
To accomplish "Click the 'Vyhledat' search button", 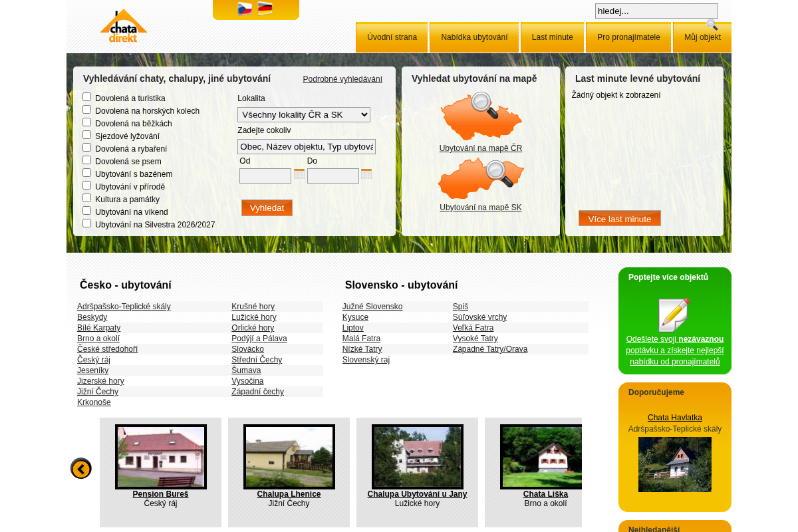I will tap(267, 207).
